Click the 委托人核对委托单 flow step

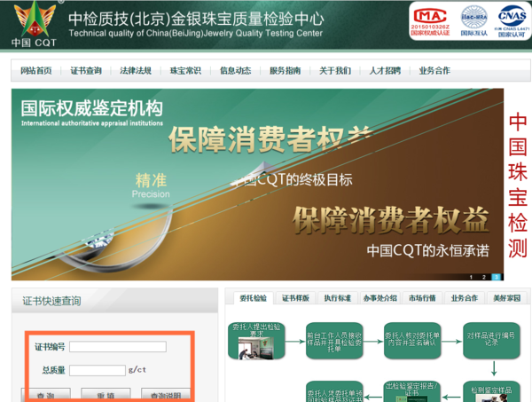(412, 341)
